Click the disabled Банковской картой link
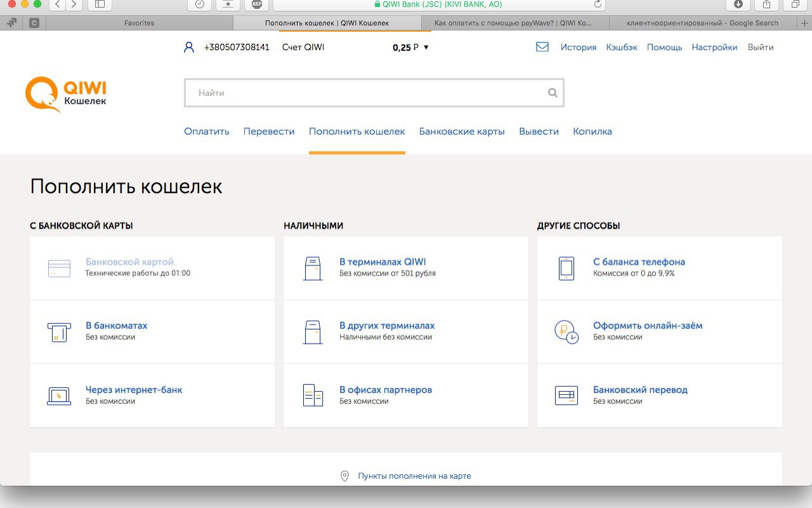This screenshot has height=508, width=812. [129, 262]
